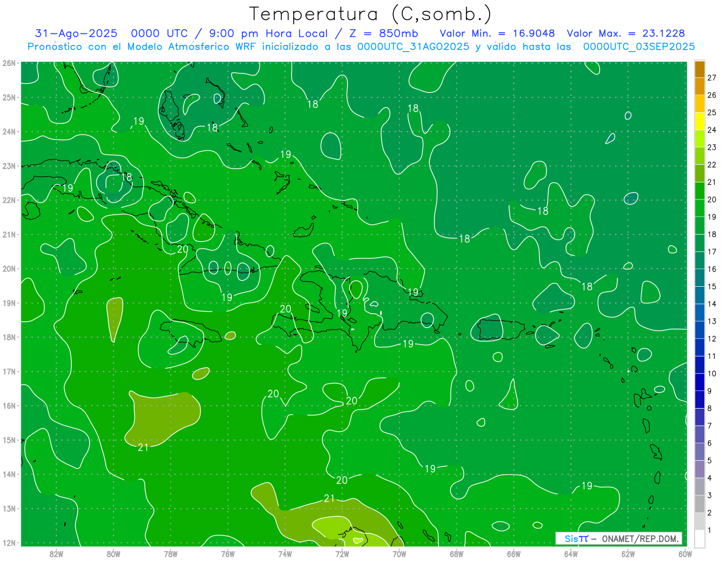The image size is (728, 562).
Task: Click the bright yellow swatch in the color scale
Action: (x=700, y=121)
